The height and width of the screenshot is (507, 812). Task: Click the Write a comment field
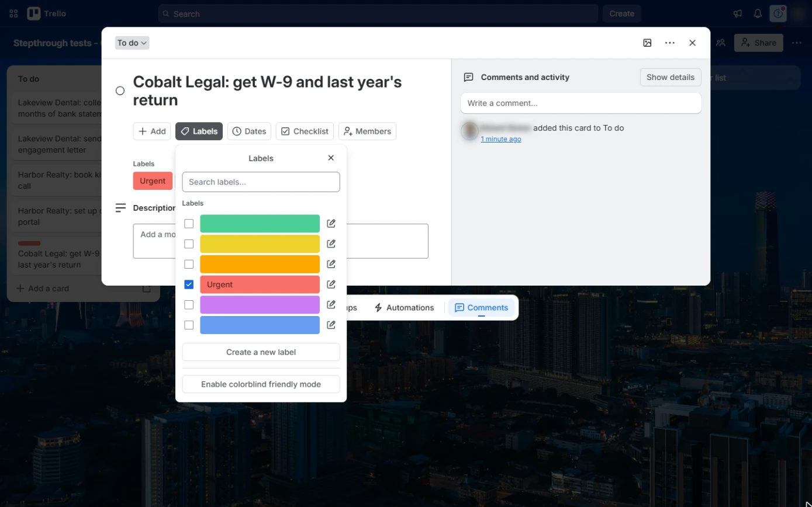point(581,103)
